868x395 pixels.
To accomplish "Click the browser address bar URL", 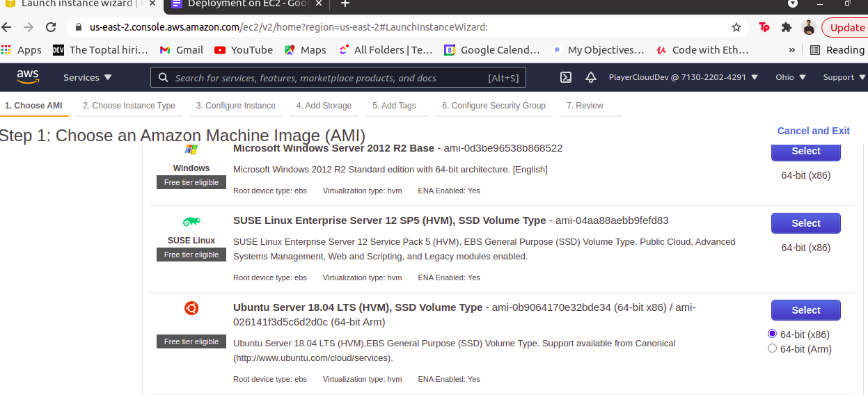I will pos(288,27).
